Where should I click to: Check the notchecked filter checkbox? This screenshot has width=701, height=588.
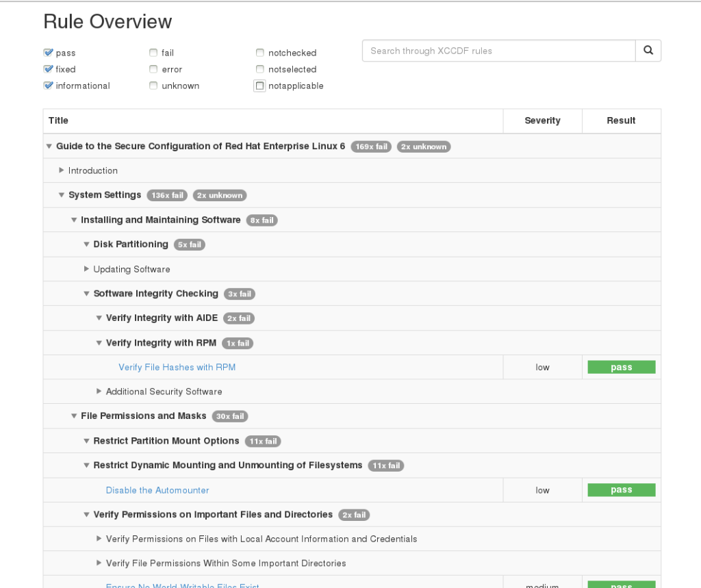pyautogui.click(x=259, y=53)
